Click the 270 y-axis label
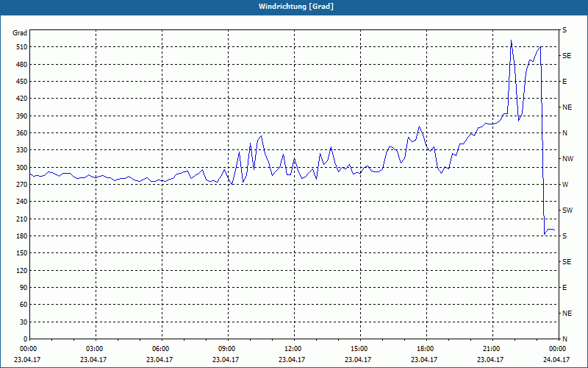The width and height of the screenshot is (588, 368). pos(21,185)
